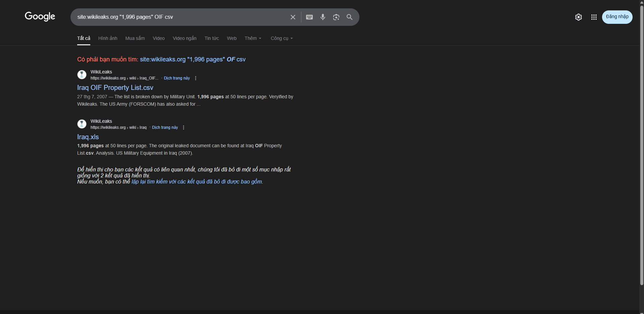
Task: Click WikiLeaks site name above Iraq.xls result
Action: (101, 121)
